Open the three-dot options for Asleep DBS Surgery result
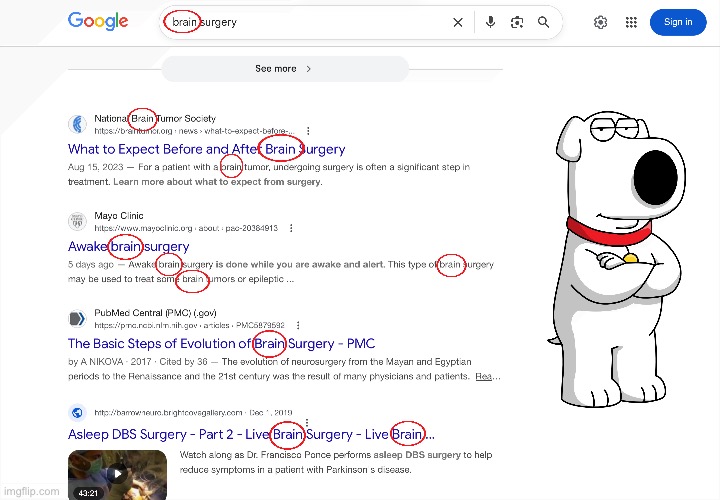Viewport: 720px width, 500px height. pos(307,423)
